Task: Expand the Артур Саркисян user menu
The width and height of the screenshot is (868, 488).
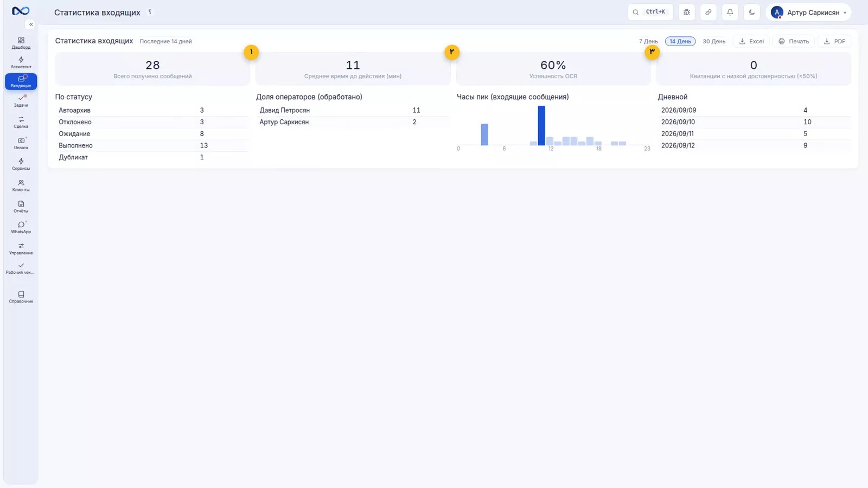Action: coord(808,12)
